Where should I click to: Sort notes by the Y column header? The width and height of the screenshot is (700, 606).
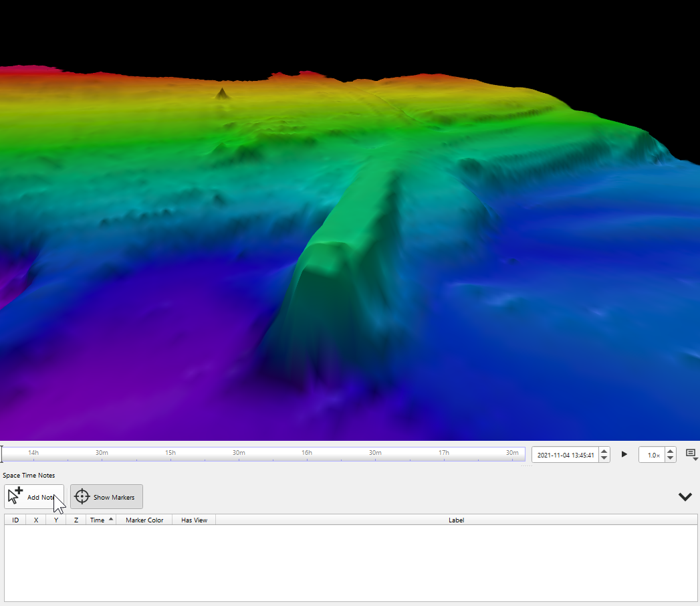coord(55,520)
